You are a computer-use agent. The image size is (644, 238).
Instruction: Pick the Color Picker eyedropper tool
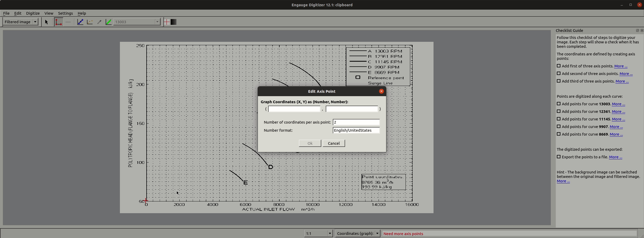point(99,22)
